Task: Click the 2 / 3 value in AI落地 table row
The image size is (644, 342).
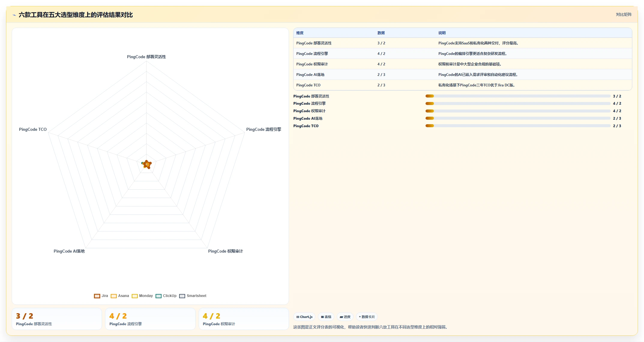Action: point(381,75)
